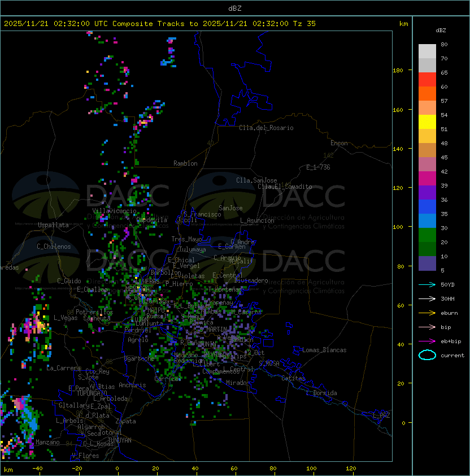Click the 'dBZ' title at the top

(x=235, y=8)
